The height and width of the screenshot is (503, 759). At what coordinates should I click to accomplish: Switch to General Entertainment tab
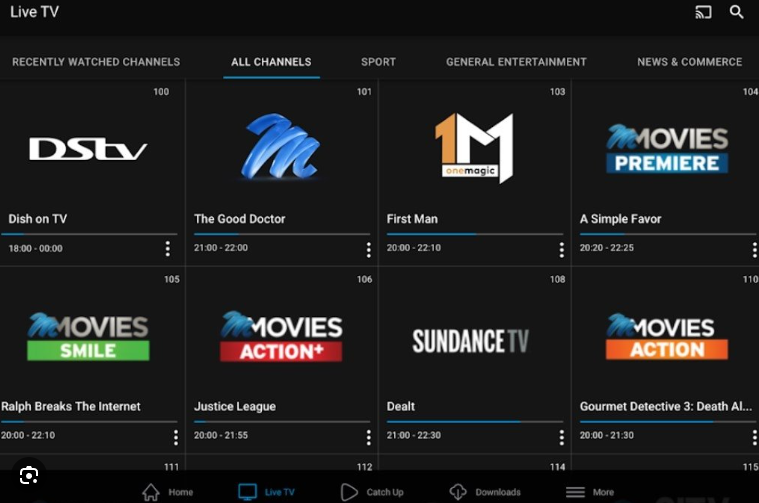tap(516, 62)
